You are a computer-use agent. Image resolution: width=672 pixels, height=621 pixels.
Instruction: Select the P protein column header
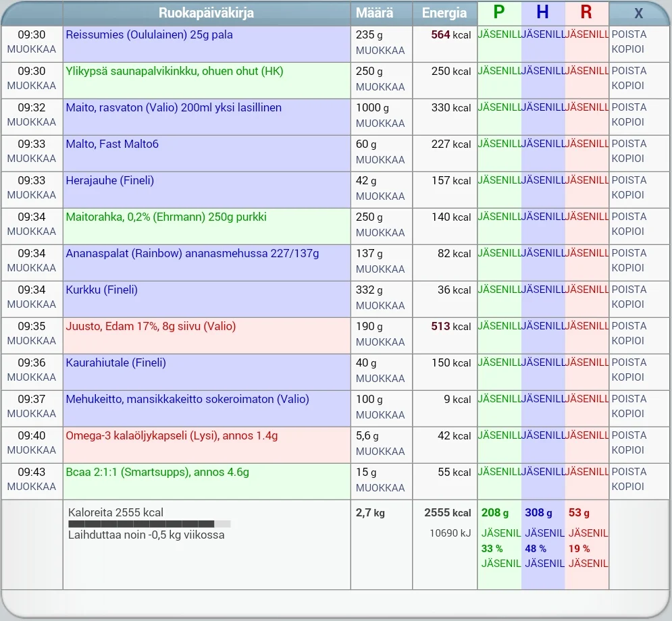[x=498, y=12]
